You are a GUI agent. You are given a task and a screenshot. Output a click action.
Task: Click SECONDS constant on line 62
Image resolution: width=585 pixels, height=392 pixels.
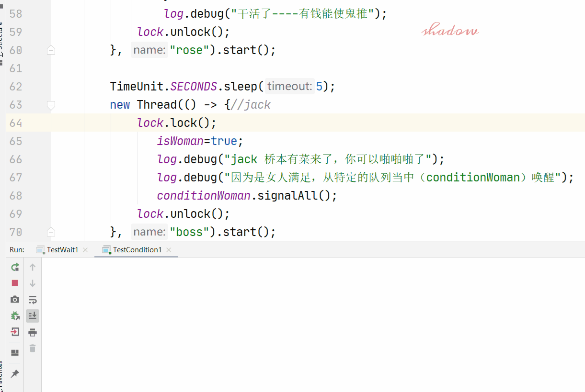point(194,86)
